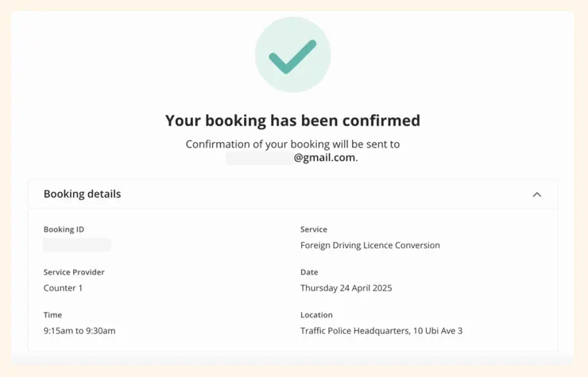
Task: Click the Service Provider label
Action: [74, 272]
